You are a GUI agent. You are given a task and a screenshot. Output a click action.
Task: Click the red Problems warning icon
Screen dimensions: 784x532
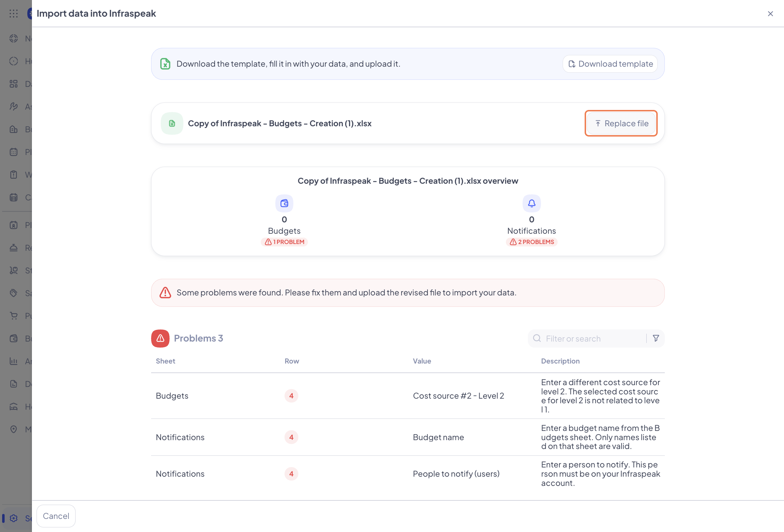tap(160, 338)
